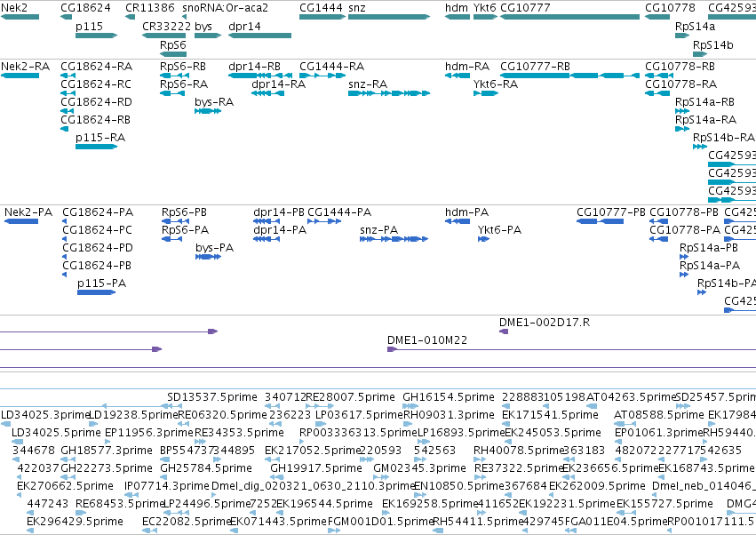Select the CG18624-RB transcript label
Viewport: 756px width, 535px height.
tap(96, 120)
